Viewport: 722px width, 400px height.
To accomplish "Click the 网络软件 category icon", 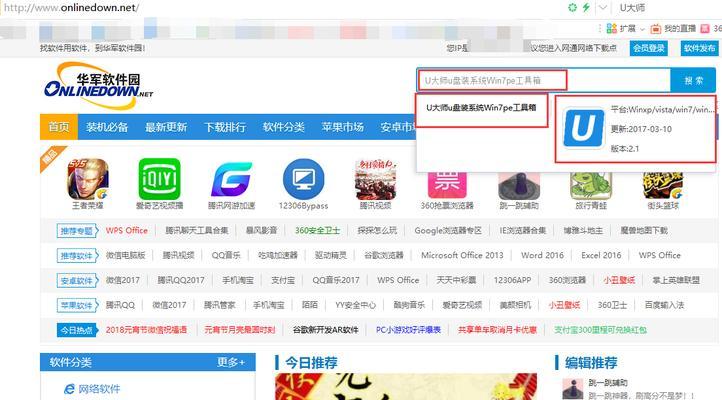I will [70, 389].
